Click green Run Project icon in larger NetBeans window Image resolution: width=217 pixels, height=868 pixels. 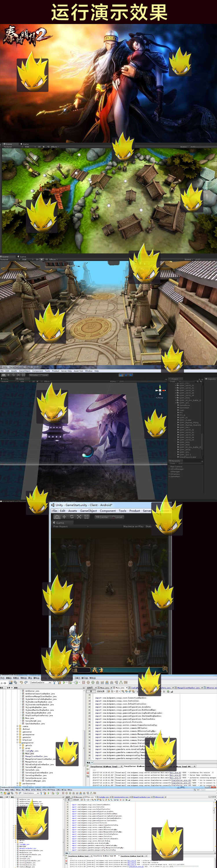64,682
